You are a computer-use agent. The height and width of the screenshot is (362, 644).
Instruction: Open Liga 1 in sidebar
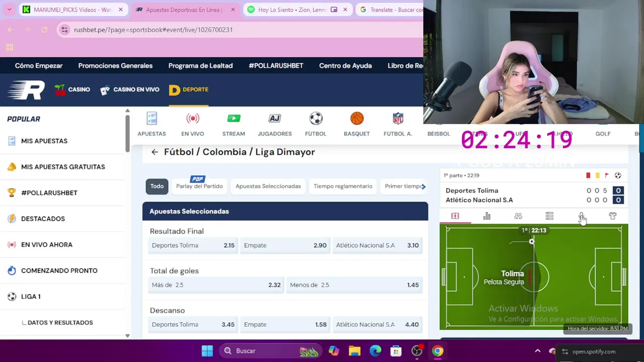31,297
